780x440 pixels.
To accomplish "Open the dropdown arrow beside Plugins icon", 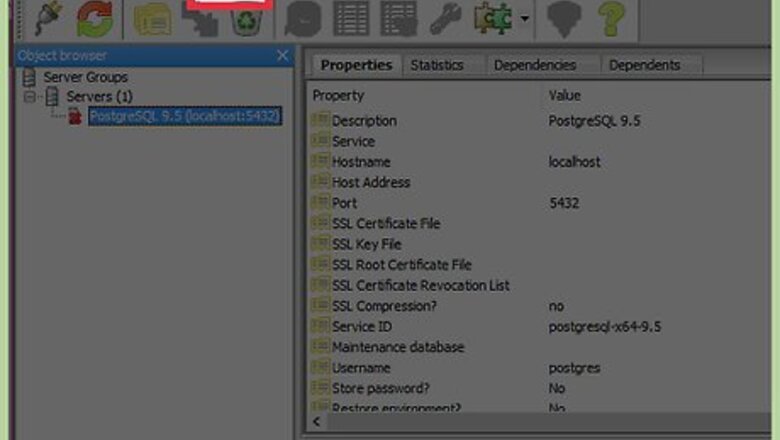I will [524, 19].
